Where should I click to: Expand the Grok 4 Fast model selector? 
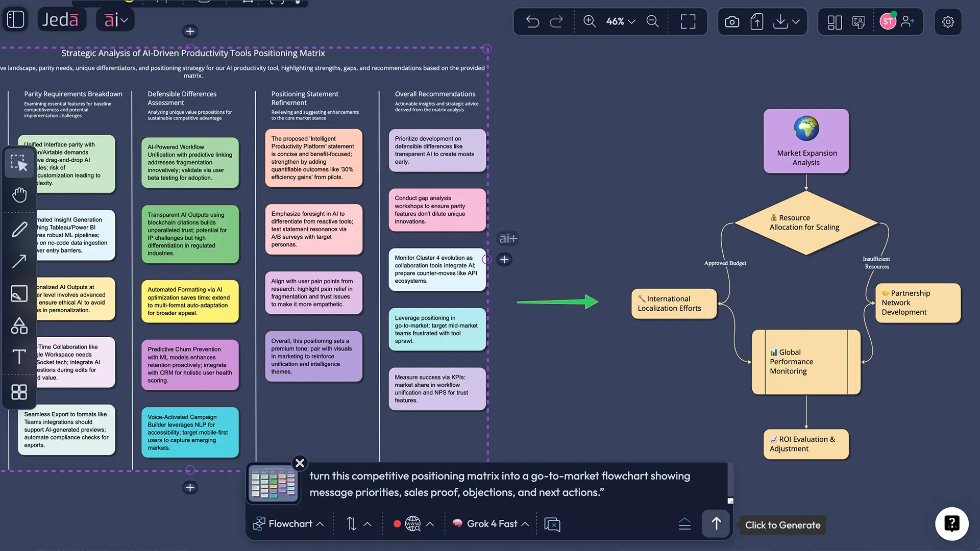click(490, 523)
